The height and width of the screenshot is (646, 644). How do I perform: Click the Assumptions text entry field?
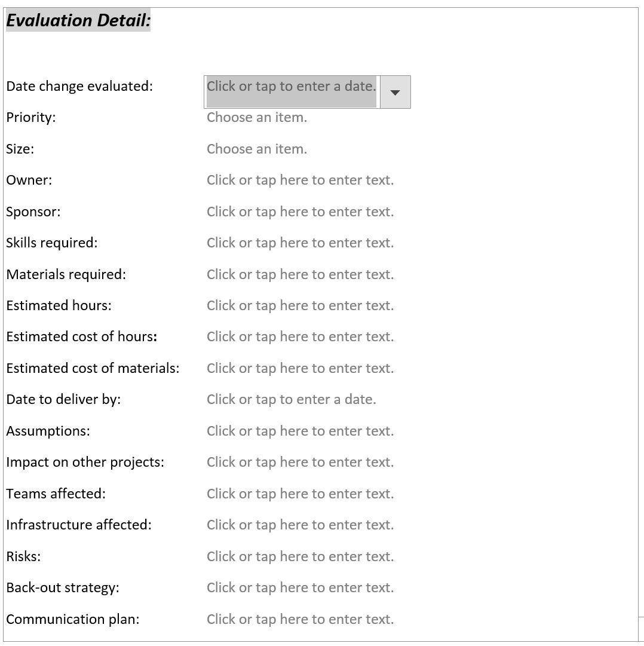300,431
